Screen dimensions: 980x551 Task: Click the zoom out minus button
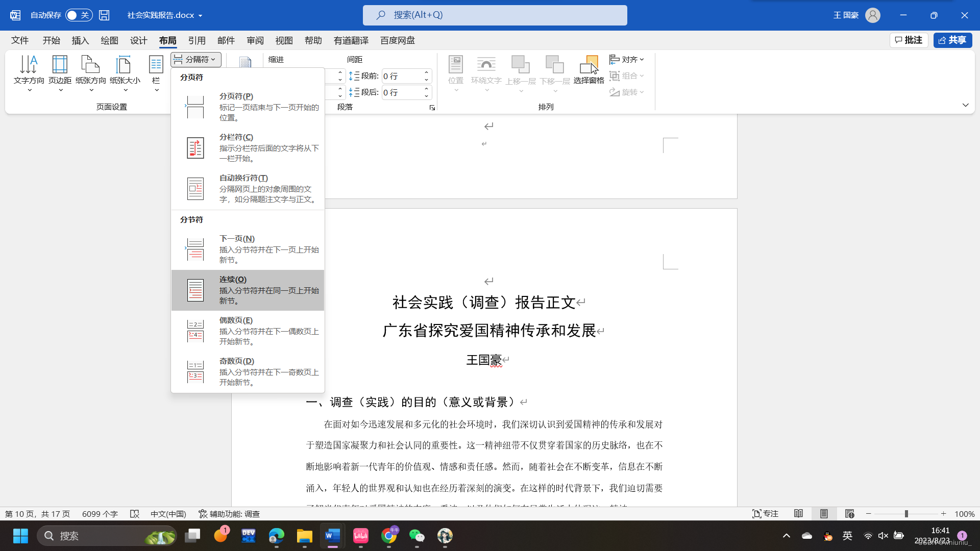tap(869, 514)
